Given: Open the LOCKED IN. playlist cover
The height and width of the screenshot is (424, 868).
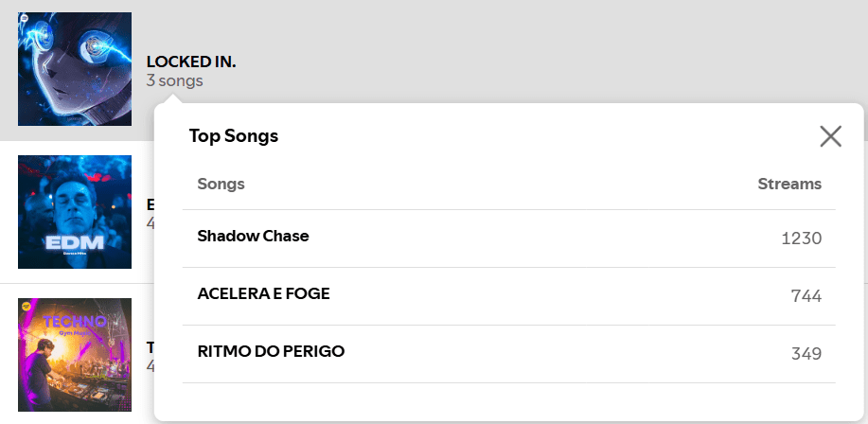Looking at the screenshot, I should click(x=75, y=69).
